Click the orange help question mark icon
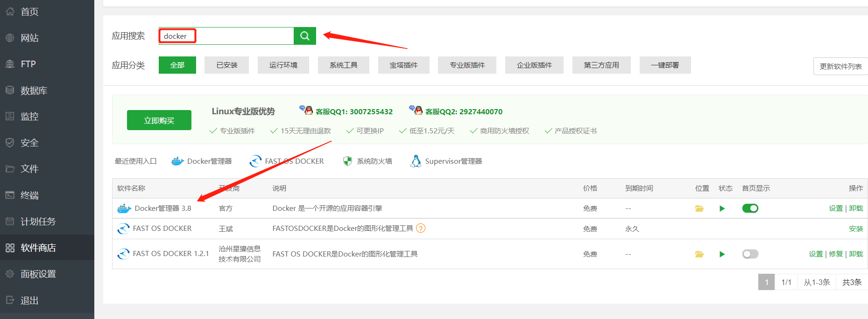Viewport: 868px width, 319px height. 421,229
